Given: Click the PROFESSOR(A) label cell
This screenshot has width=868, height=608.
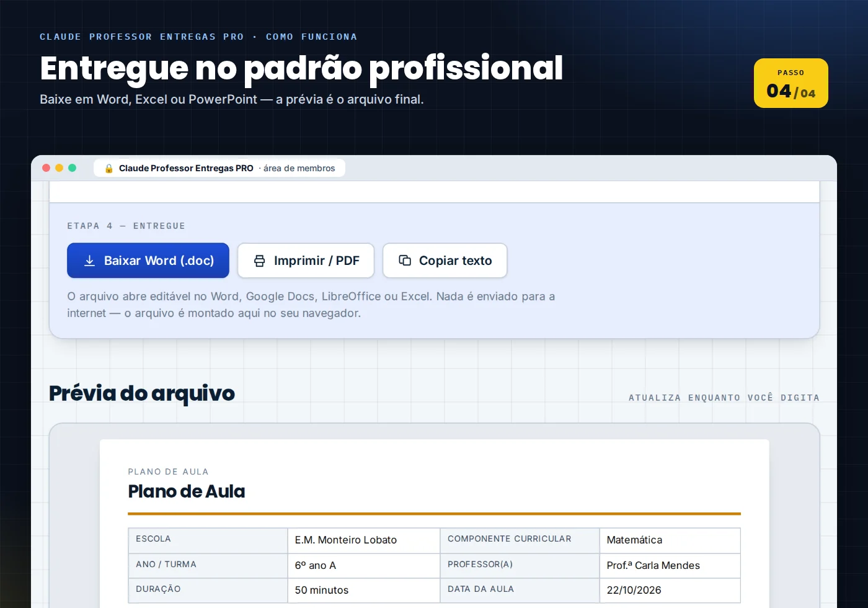Looking at the screenshot, I should [520, 565].
